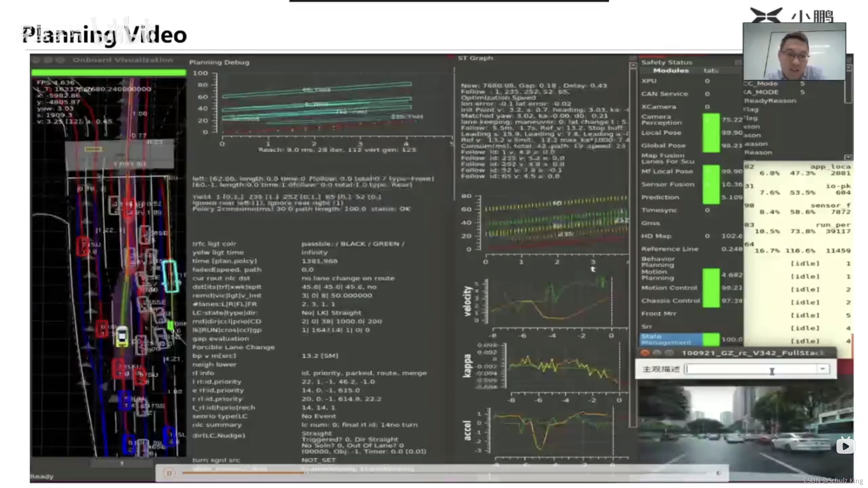Click the Planning Debug panel title
Image resolution: width=868 pixels, height=488 pixels.
point(219,62)
